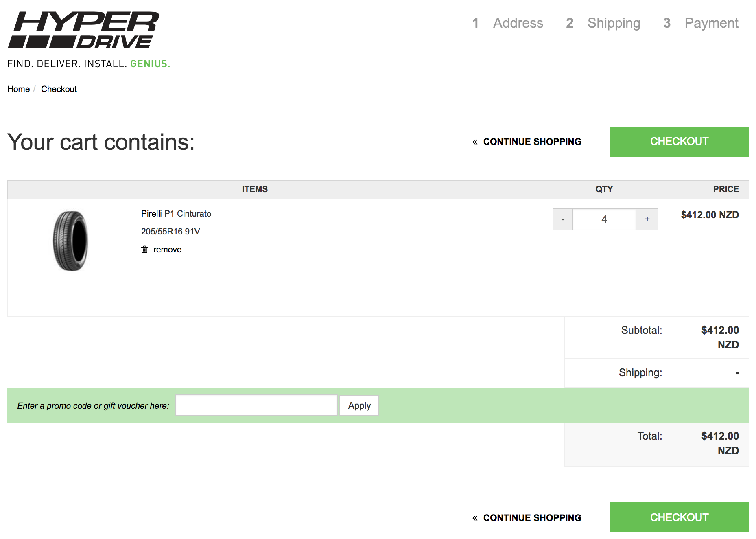Click tyre size text 205/55R16 91V
756x539 pixels.
tap(170, 232)
